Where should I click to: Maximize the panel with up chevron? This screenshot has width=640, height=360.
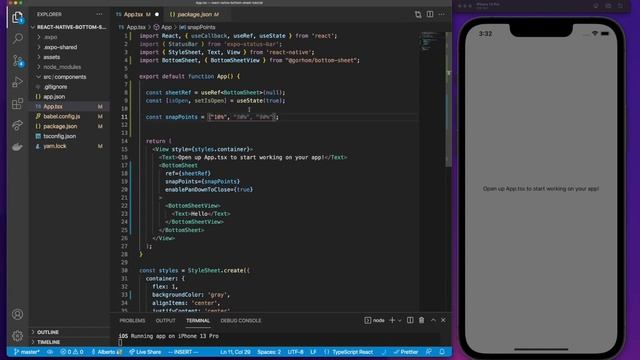click(x=433, y=320)
